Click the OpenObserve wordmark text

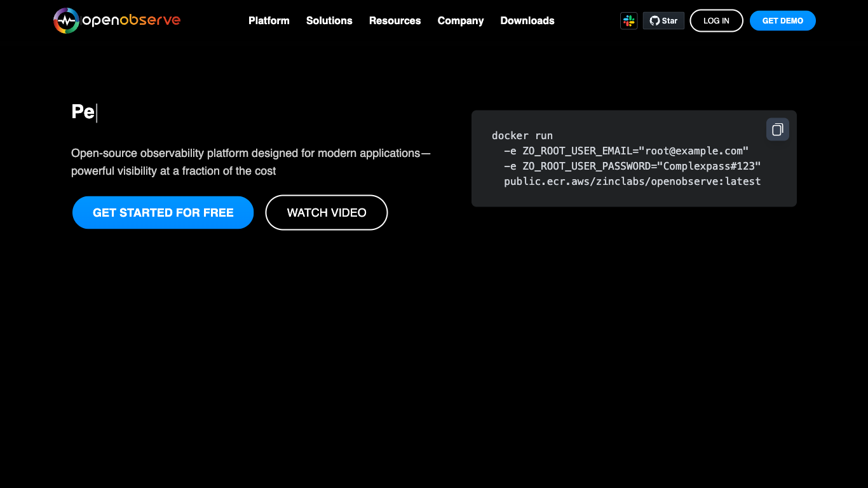[x=132, y=20]
